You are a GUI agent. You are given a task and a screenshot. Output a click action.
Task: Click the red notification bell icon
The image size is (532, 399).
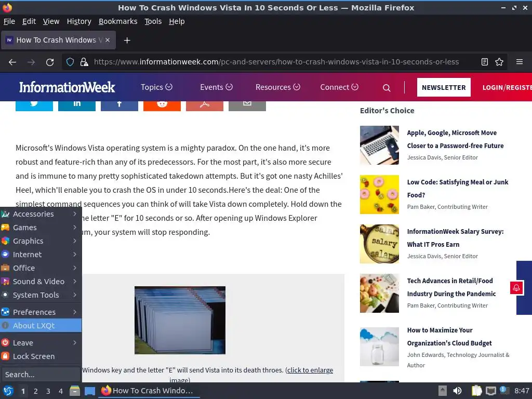pyautogui.click(x=516, y=288)
